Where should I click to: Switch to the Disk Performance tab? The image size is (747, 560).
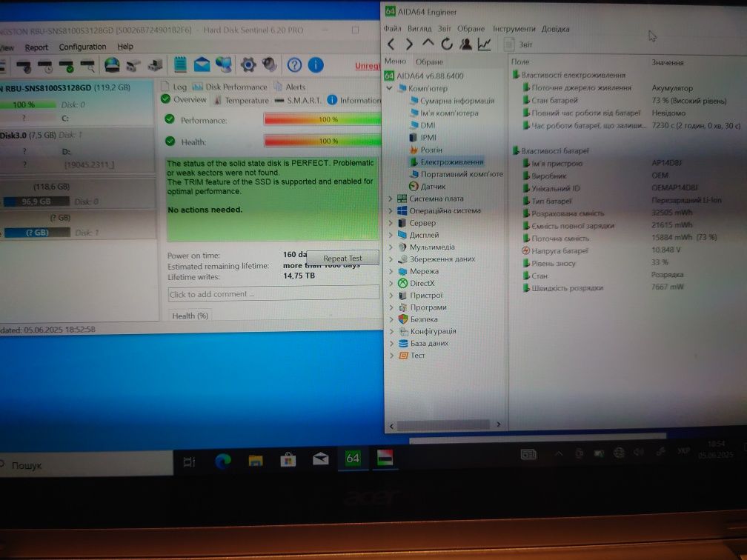230,87
